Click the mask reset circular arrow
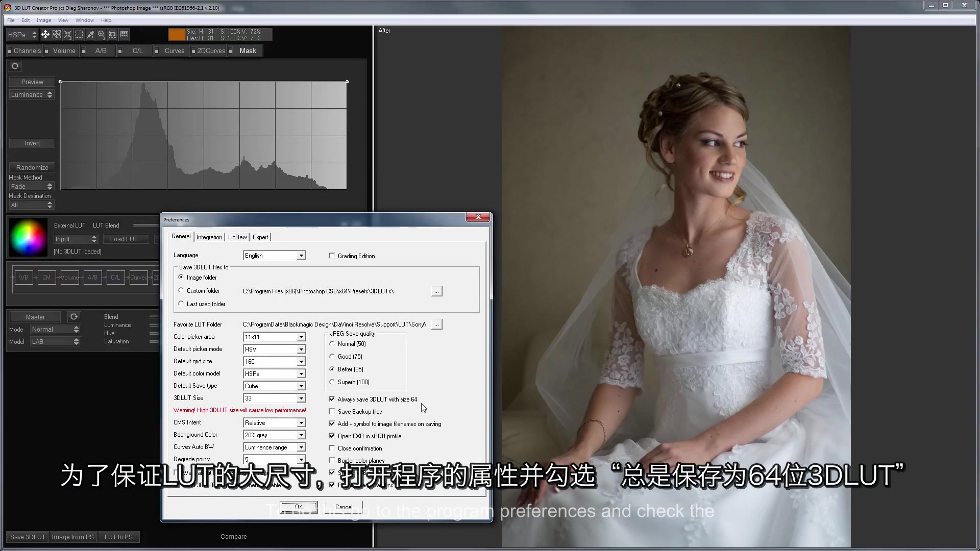Viewport: 980px width, 551px height. tap(15, 66)
